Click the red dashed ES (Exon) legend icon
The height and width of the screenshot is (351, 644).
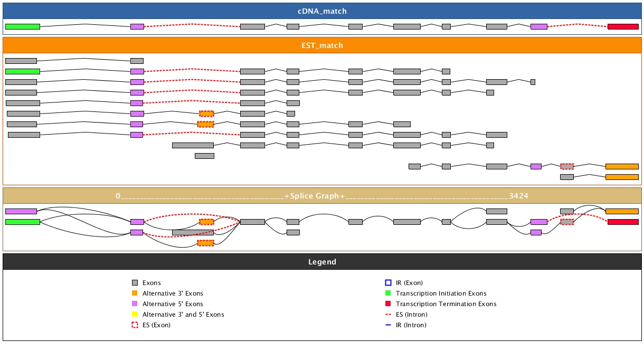click(x=135, y=325)
